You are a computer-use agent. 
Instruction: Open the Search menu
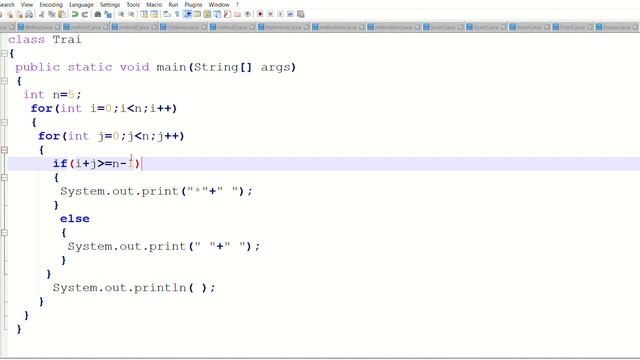pyautogui.click(x=7, y=4)
